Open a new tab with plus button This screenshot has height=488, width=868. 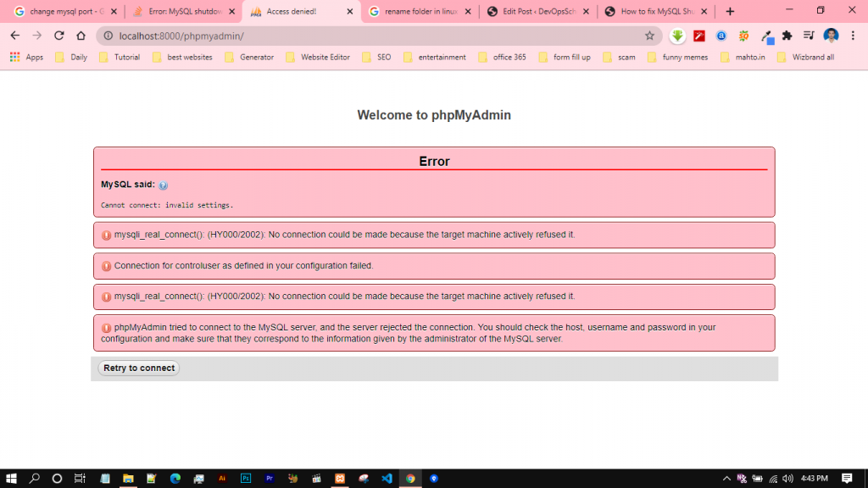click(730, 12)
